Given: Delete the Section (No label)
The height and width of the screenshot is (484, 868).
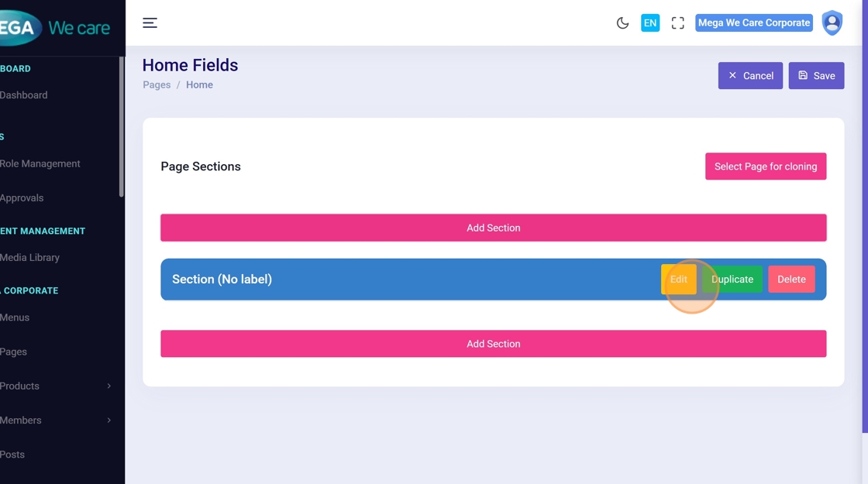Looking at the screenshot, I should (x=791, y=280).
